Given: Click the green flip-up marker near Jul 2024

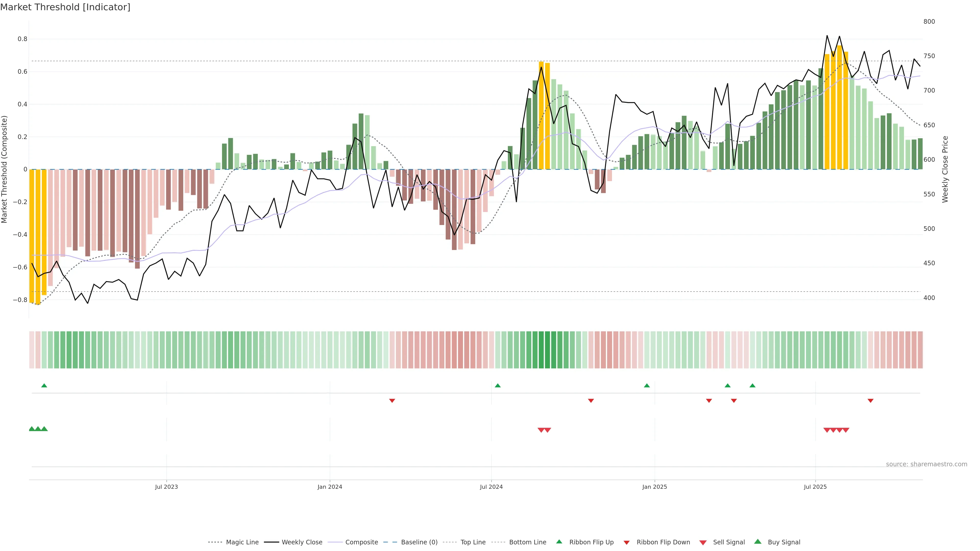Looking at the screenshot, I should pyautogui.click(x=498, y=386).
